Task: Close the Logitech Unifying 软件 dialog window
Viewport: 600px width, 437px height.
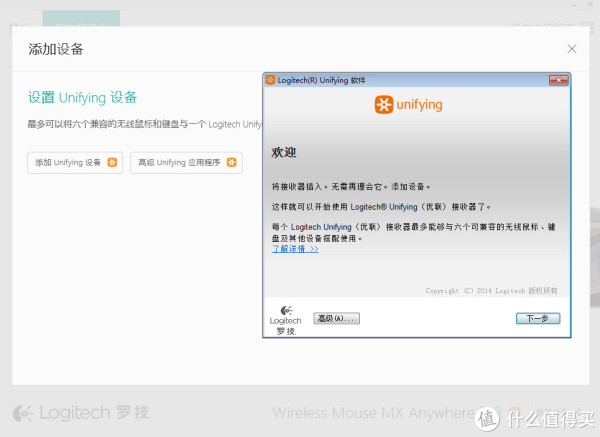Action: point(559,80)
